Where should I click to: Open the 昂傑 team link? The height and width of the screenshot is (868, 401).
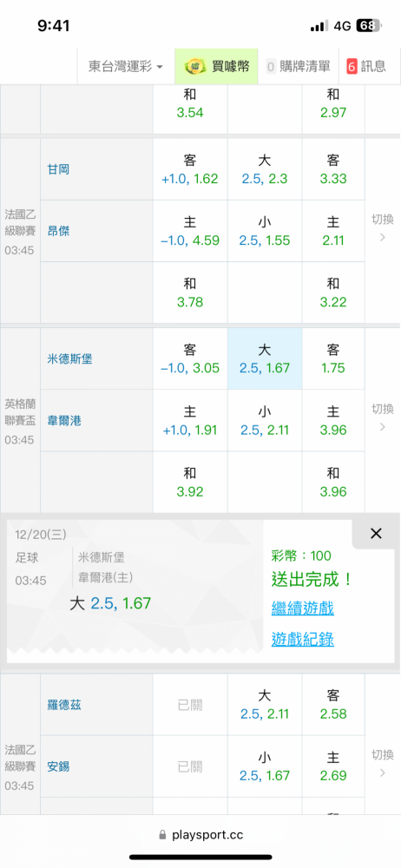point(58,231)
